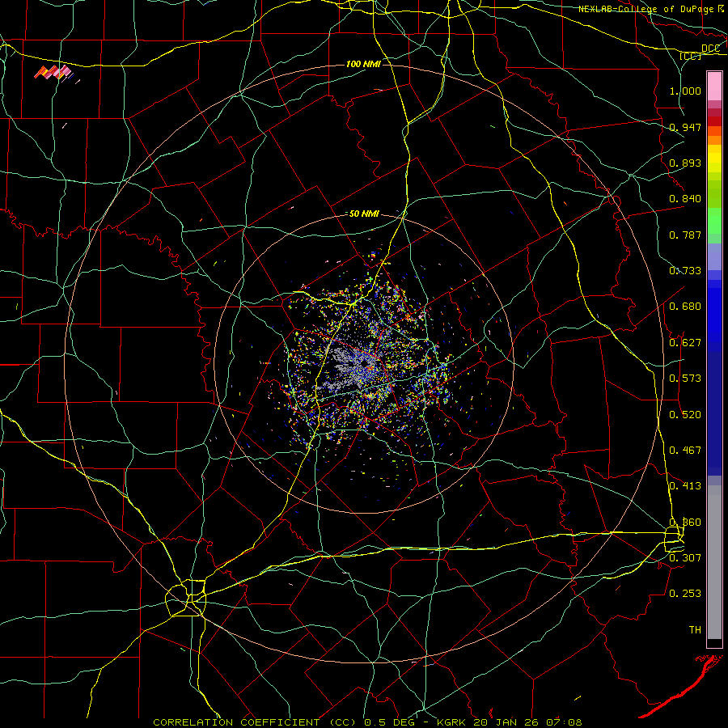The width and height of the screenshot is (728, 728).
Task: Click the 0.520 value on the scale
Action: 685,415
